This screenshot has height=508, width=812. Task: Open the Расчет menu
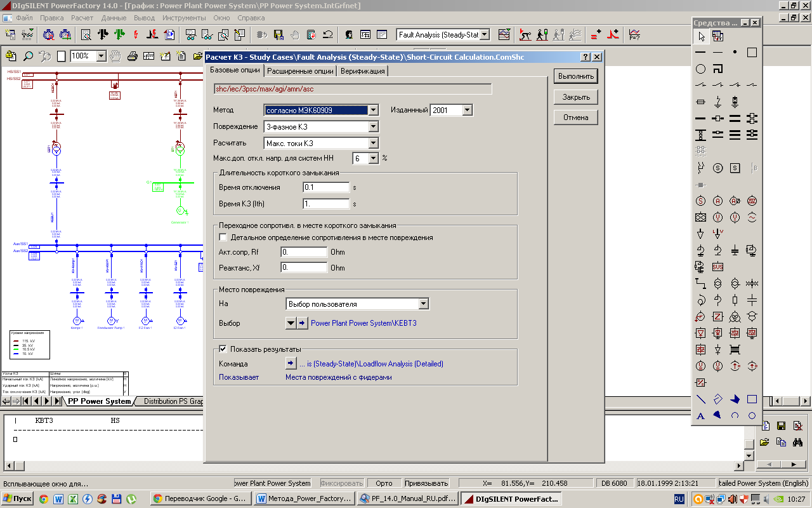(82, 18)
